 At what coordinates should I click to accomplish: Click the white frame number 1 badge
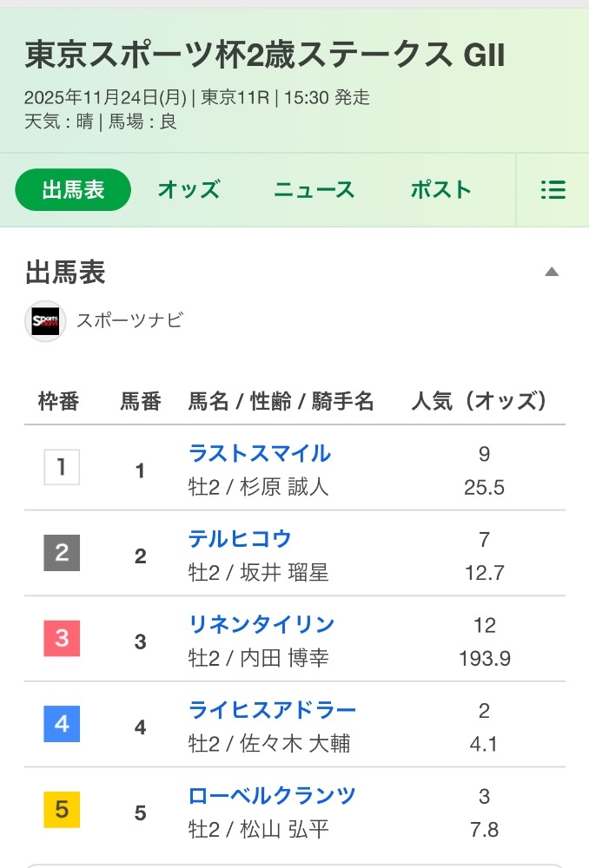tap(62, 467)
